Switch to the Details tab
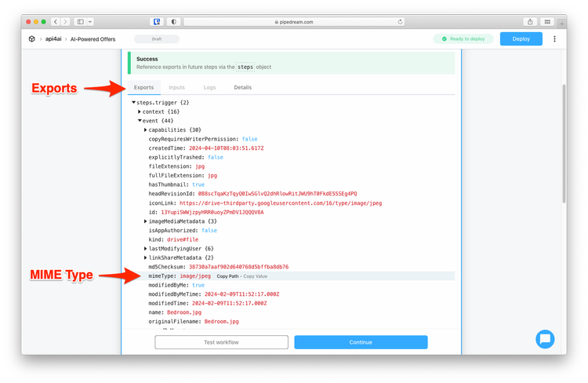Image resolution: width=588 pixels, height=383 pixels. point(242,87)
